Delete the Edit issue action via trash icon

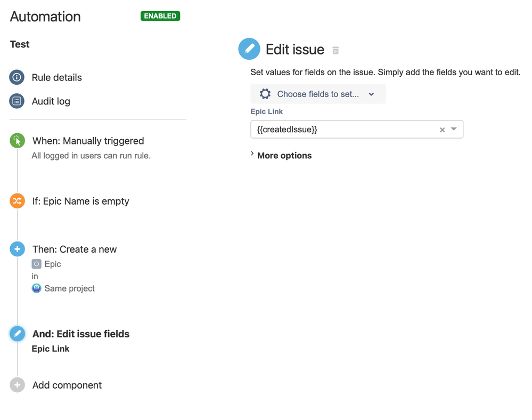(x=335, y=50)
